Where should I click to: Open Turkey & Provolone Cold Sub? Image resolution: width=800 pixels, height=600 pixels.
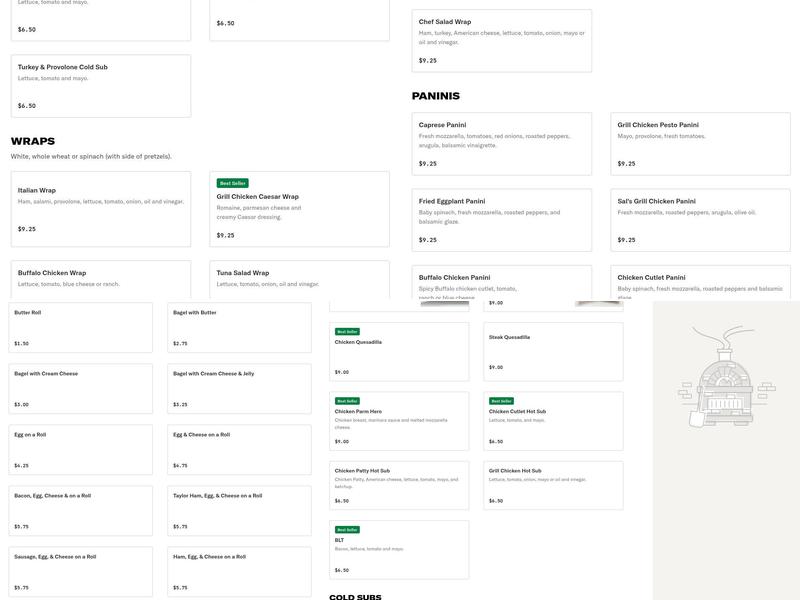click(x=100, y=86)
